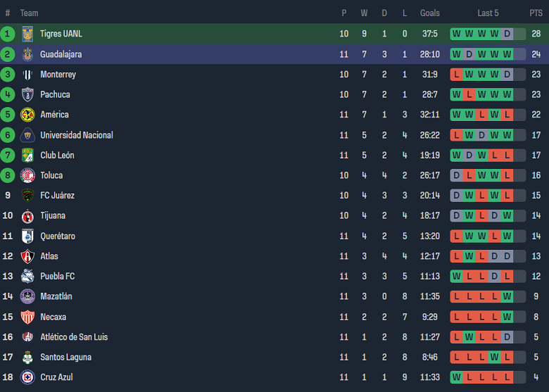
Task: Click the Monterrey striped crest icon
Action: point(27,75)
